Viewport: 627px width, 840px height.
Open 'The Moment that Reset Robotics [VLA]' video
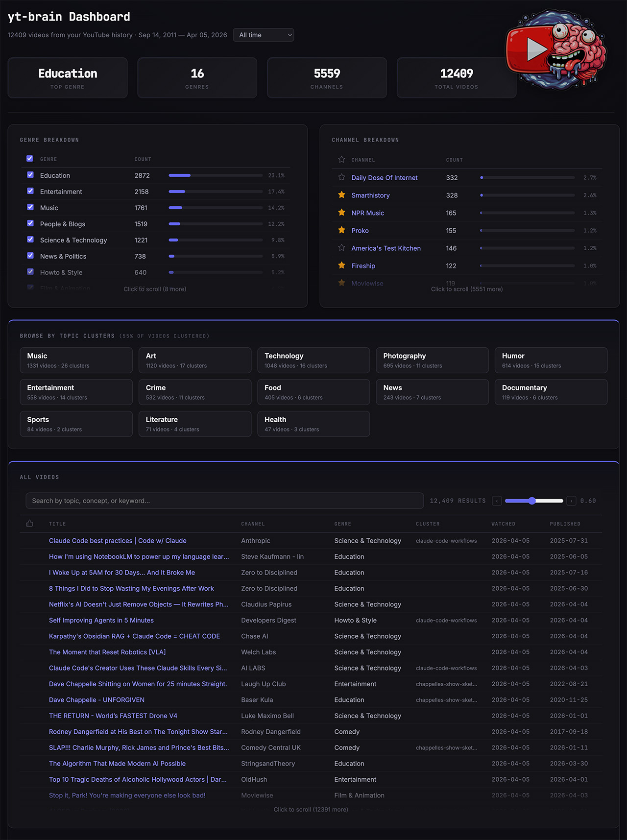[107, 652]
